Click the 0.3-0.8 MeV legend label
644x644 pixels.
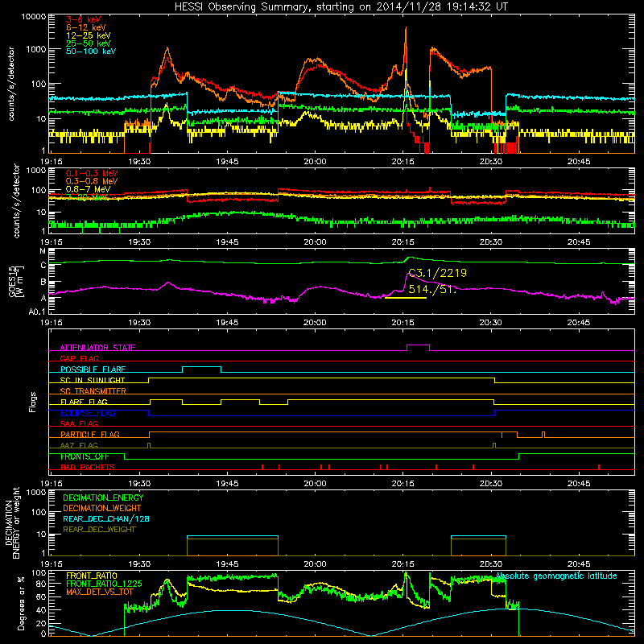click(92, 181)
